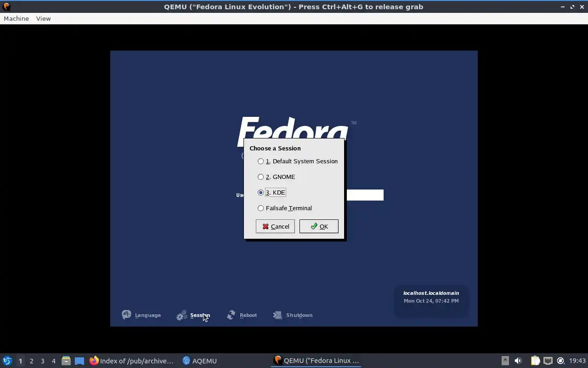Switch to workspace 3
The width and height of the screenshot is (588, 368).
42,361
